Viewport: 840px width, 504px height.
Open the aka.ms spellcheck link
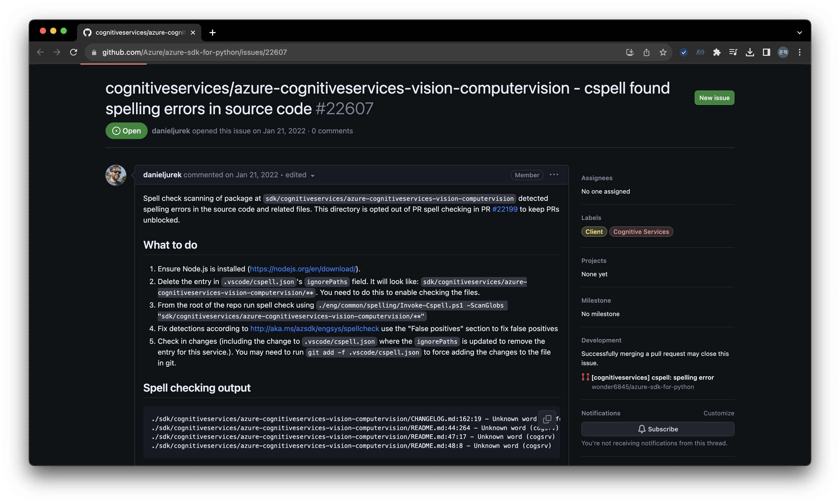click(x=315, y=329)
